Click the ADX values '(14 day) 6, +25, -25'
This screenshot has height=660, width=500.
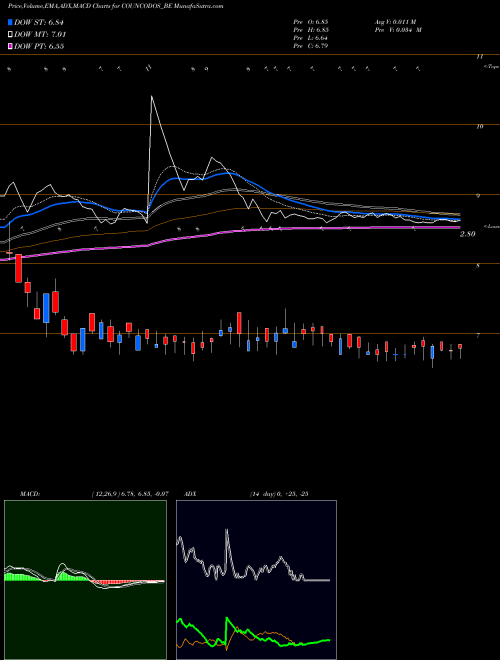point(279,494)
